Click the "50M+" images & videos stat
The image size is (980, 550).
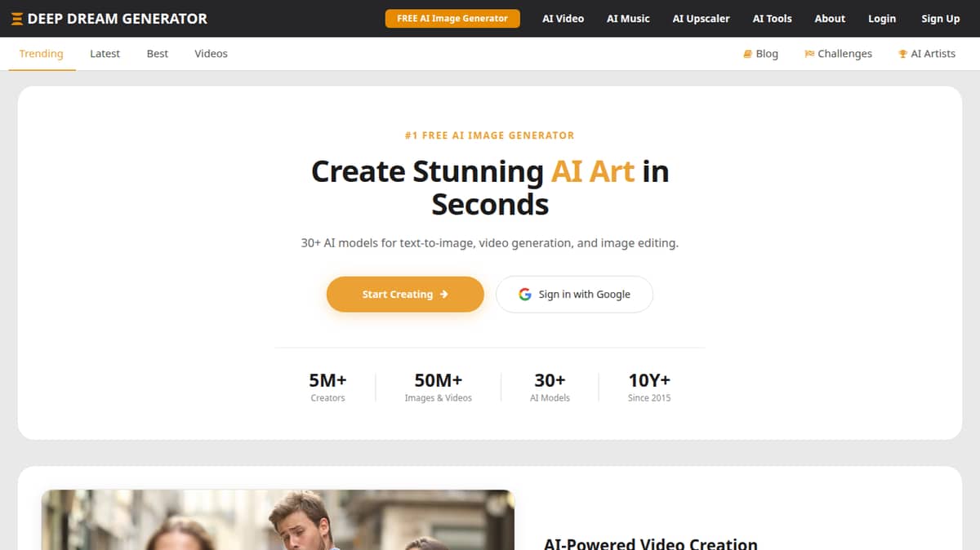point(439,387)
